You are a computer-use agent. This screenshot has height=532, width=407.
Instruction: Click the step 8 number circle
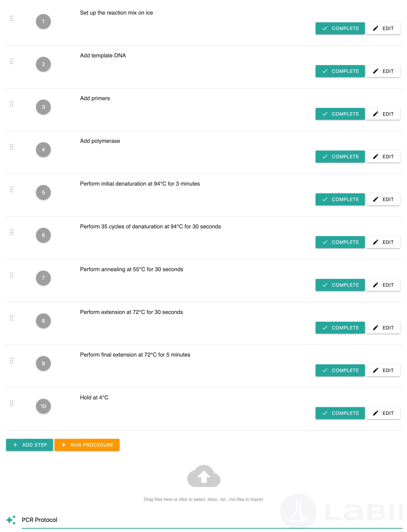click(x=43, y=321)
